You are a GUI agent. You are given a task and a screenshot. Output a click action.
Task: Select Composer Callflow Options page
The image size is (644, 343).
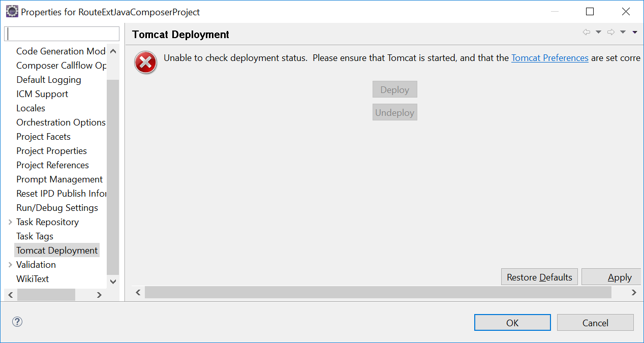(x=61, y=66)
